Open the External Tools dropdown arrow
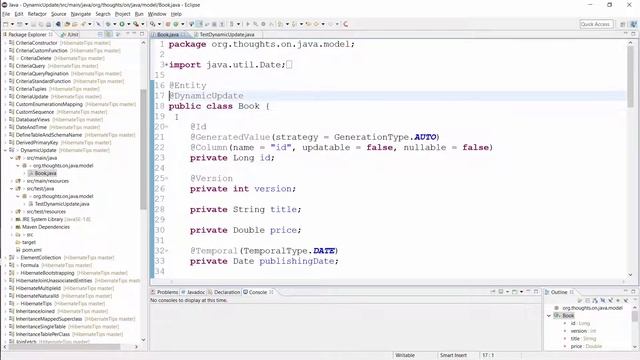The image size is (640, 360). tap(142, 24)
